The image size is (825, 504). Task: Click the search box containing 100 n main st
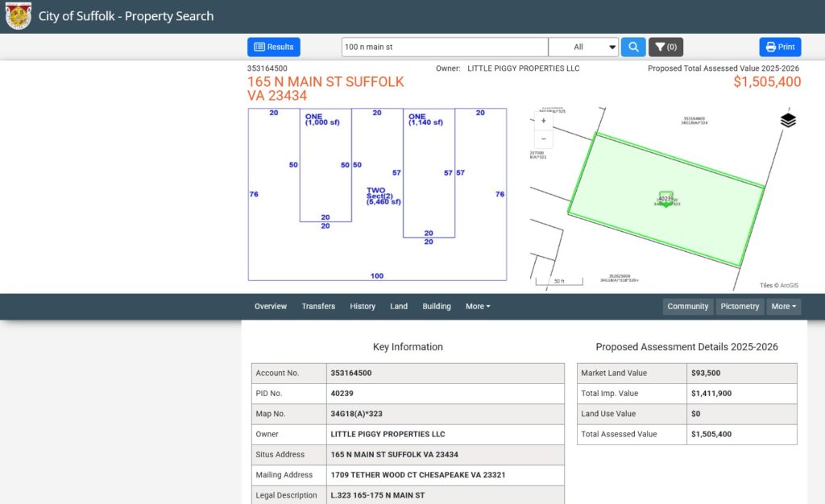445,47
